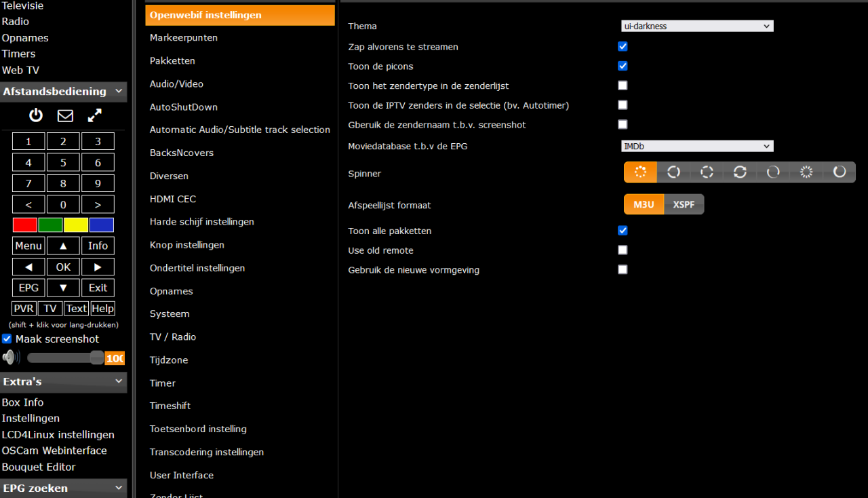Select the first highlighted spinner style
This screenshot has height=498, width=868.
click(640, 172)
